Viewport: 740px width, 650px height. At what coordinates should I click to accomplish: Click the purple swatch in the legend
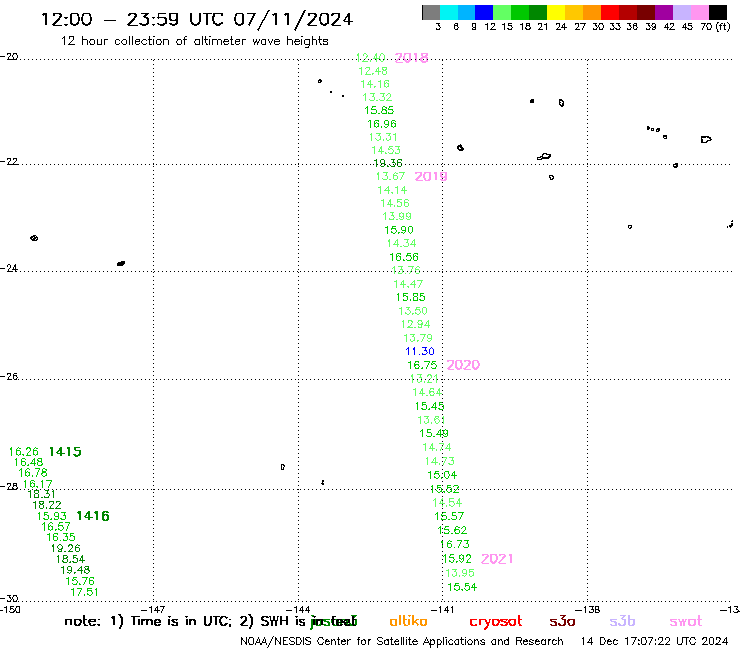tap(664, 12)
